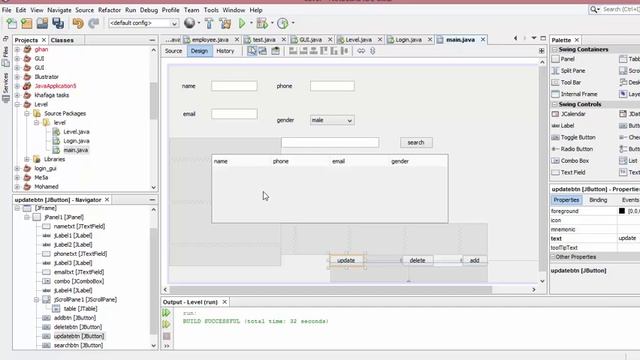Click the Build Project hammer icon
The image size is (640, 360).
[x=209, y=23]
